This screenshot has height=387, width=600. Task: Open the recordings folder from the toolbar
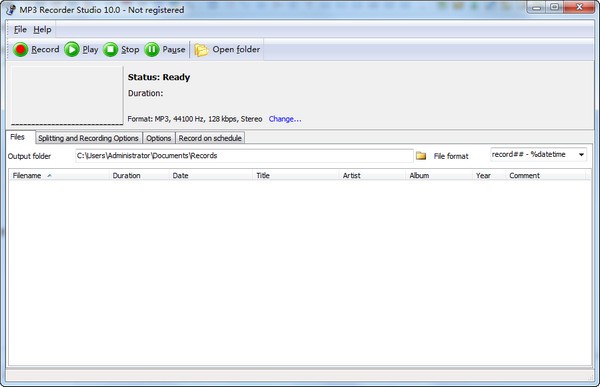[227, 49]
